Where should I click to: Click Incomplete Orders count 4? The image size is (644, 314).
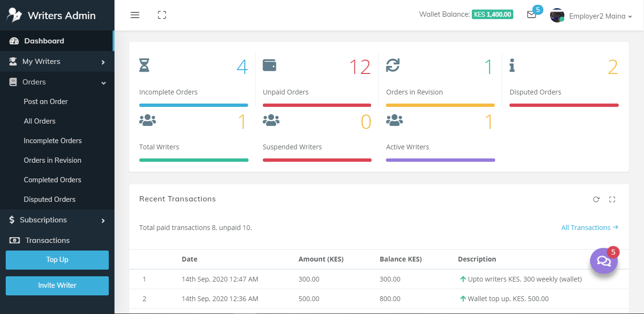[242, 67]
